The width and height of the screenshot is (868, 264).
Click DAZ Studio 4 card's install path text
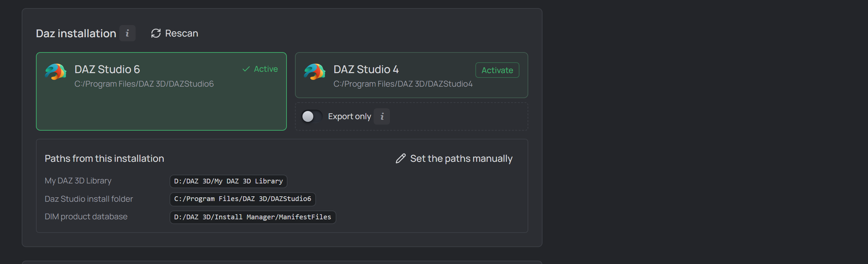coord(403,84)
